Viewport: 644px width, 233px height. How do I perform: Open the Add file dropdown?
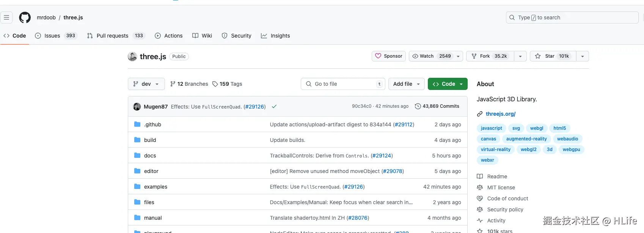[x=407, y=84]
